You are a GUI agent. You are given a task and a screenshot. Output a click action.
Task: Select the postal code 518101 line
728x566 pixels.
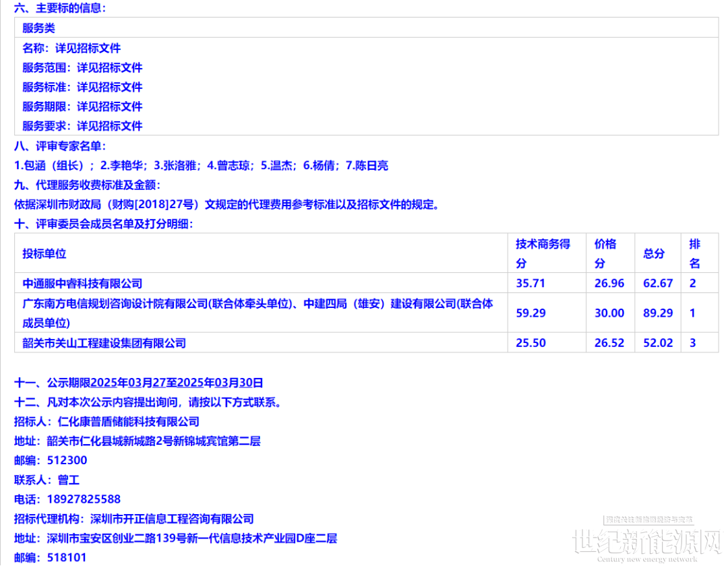click(x=50, y=558)
